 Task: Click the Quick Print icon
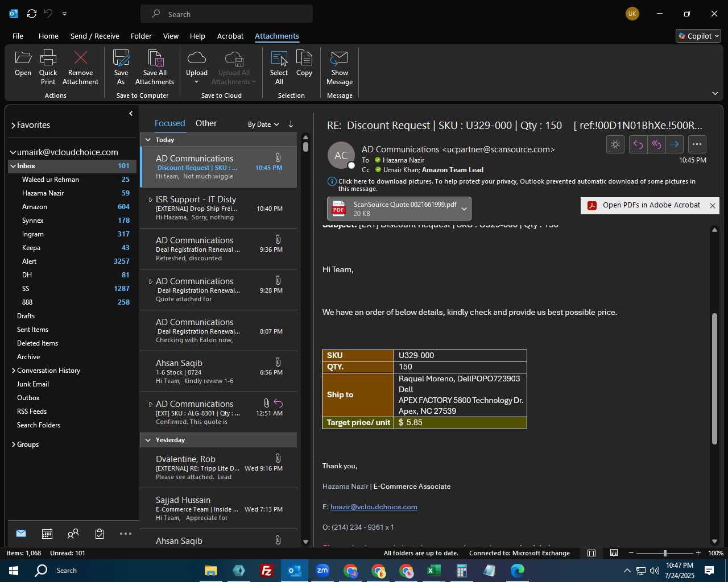click(x=48, y=67)
